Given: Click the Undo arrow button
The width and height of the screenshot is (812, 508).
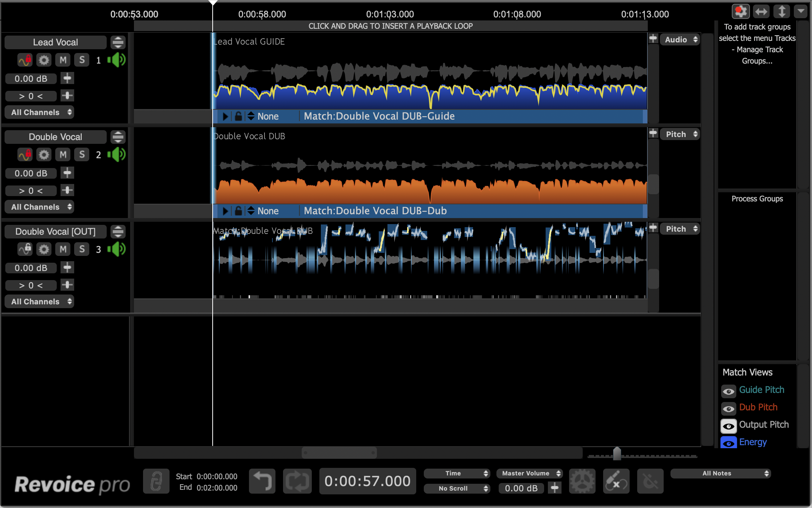Looking at the screenshot, I should [262, 481].
